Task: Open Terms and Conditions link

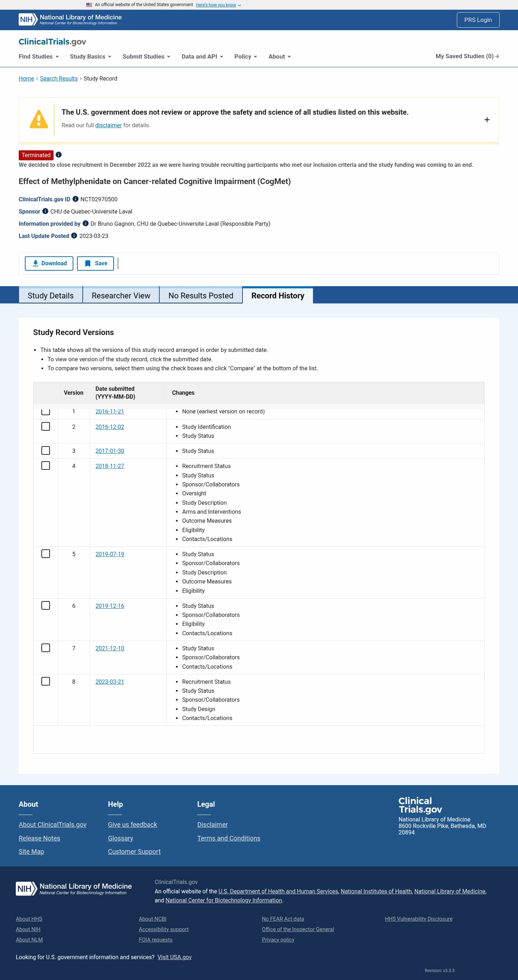Action: coord(229,838)
